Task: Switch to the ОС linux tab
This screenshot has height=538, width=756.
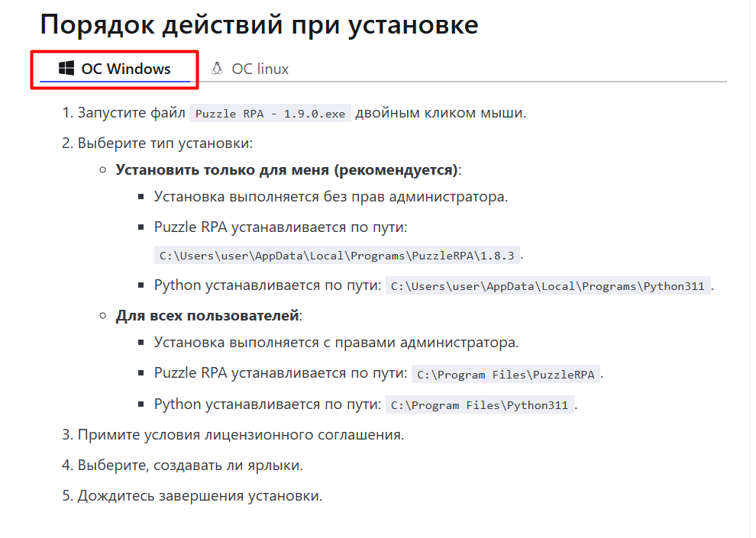Action: (x=250, y=69)
